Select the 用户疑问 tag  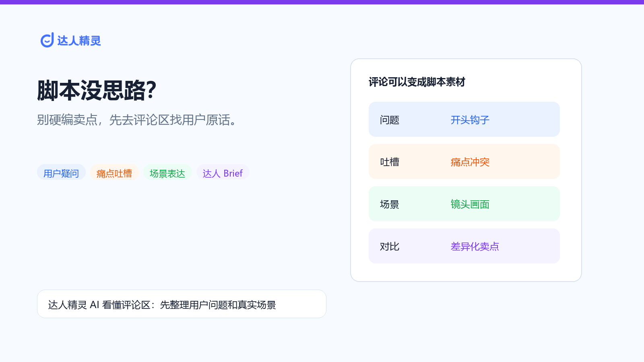pos(61,173)
